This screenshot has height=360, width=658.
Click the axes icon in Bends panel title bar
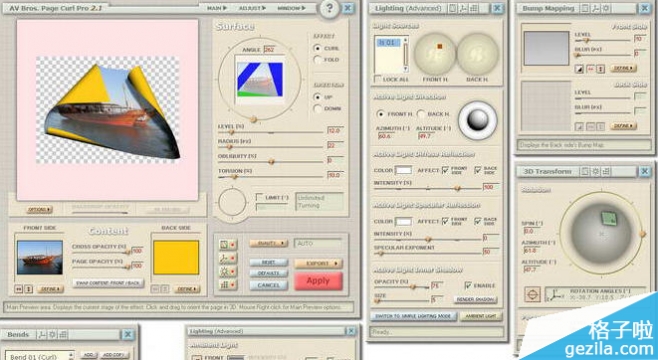click(42, 334)
